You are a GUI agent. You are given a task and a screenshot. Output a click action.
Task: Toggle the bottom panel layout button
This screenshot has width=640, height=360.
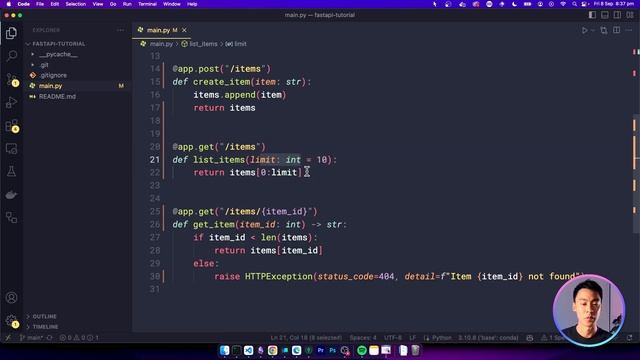tap(605, 15)
